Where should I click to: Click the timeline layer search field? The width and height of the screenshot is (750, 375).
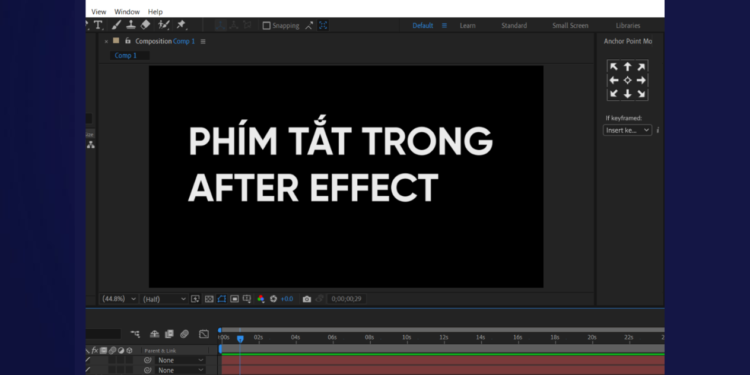[x=103, y=334]
